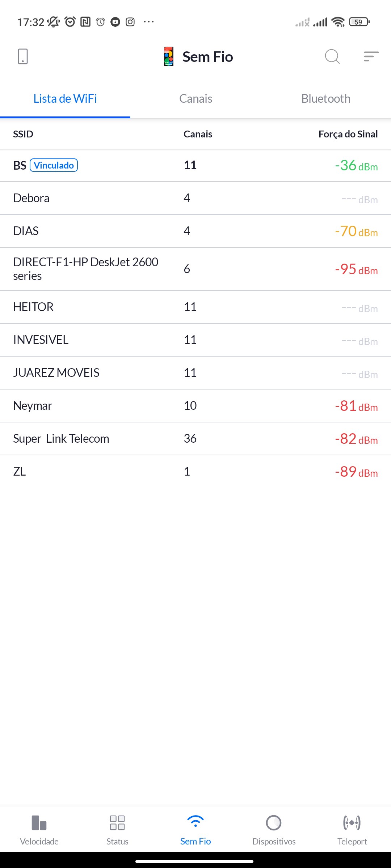This screenshot has height=868, width=391.
Task: Select the Lista de WiFi tab
Action: tap(65, 99)
